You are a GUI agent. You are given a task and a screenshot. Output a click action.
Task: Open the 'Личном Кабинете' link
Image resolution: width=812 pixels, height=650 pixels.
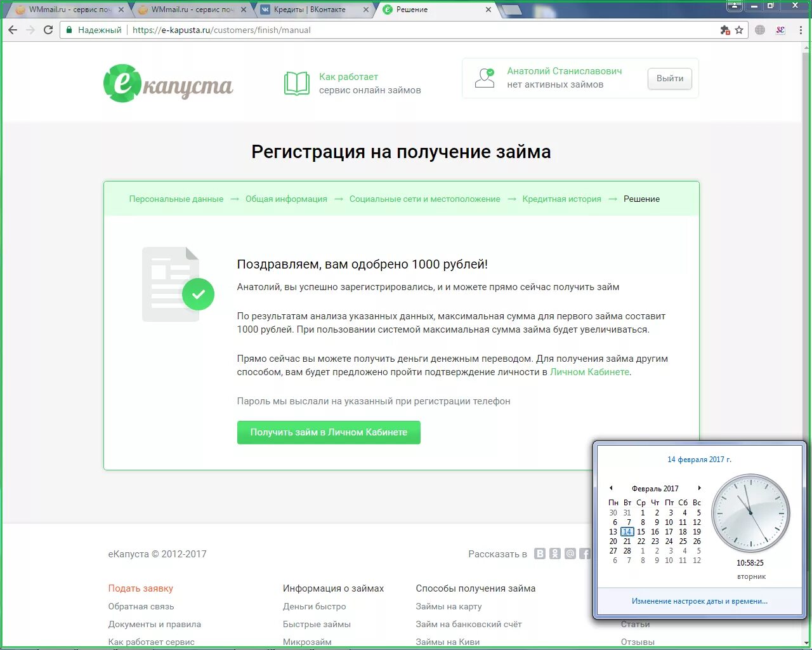589,372
